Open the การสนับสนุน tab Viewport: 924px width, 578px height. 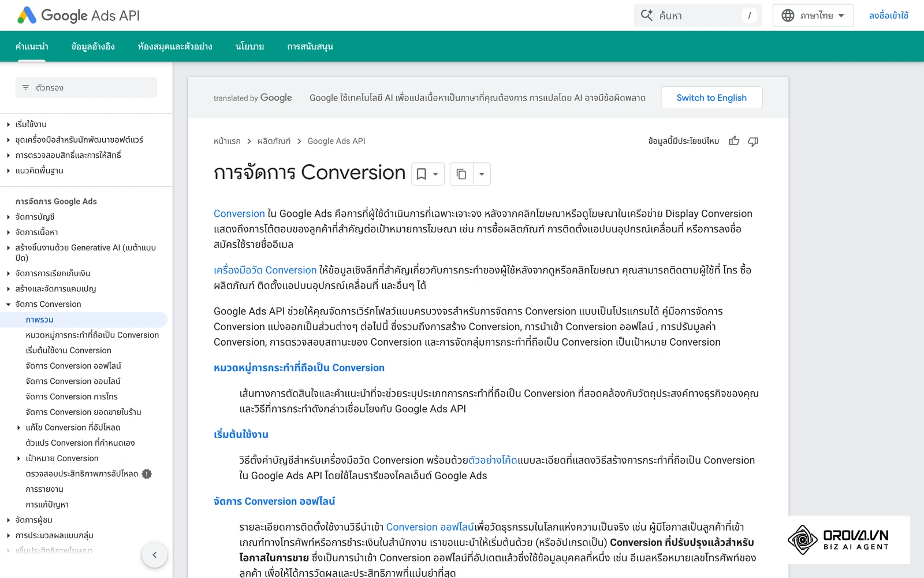(310, 46)
